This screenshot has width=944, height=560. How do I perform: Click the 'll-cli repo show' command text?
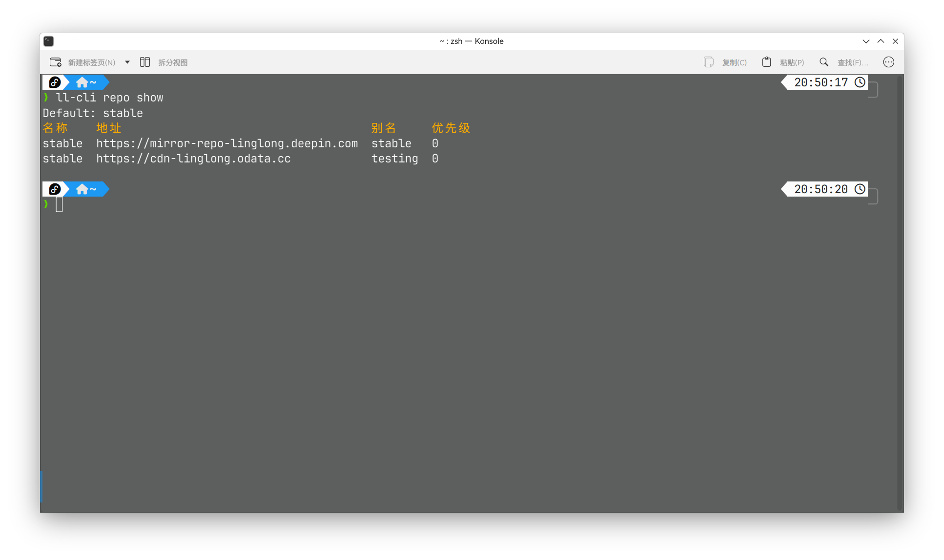110,98
